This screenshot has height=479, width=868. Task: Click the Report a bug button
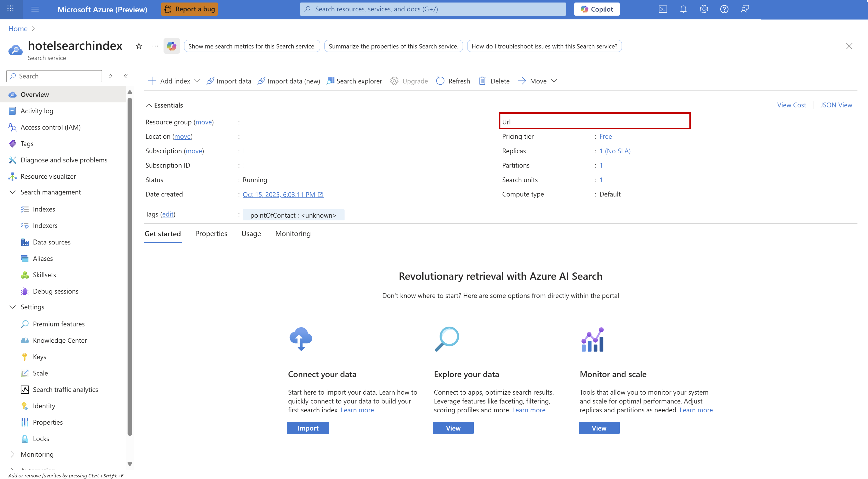coord(189,9)
